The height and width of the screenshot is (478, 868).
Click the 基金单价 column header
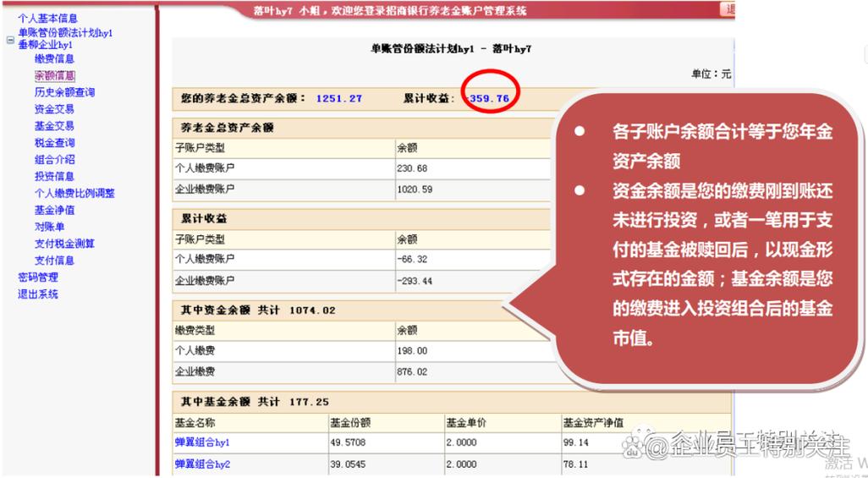pyautogui.click(x=466, y=423)
